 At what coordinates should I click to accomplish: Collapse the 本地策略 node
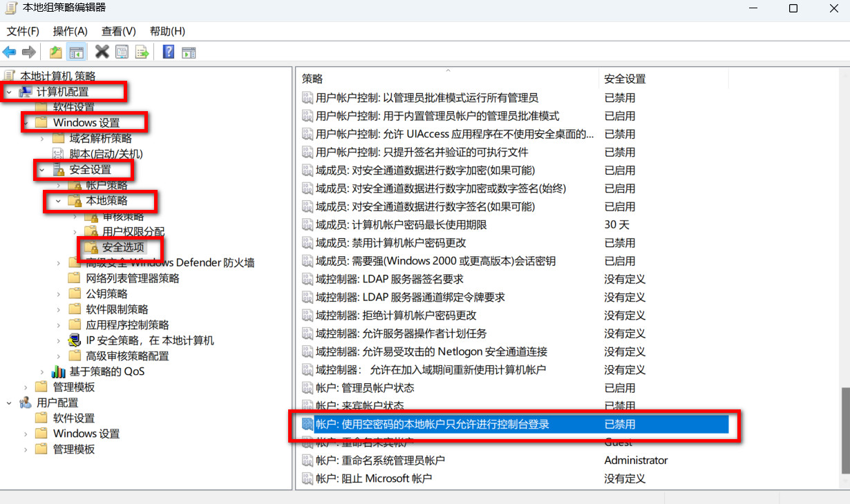tap(59, 201)
